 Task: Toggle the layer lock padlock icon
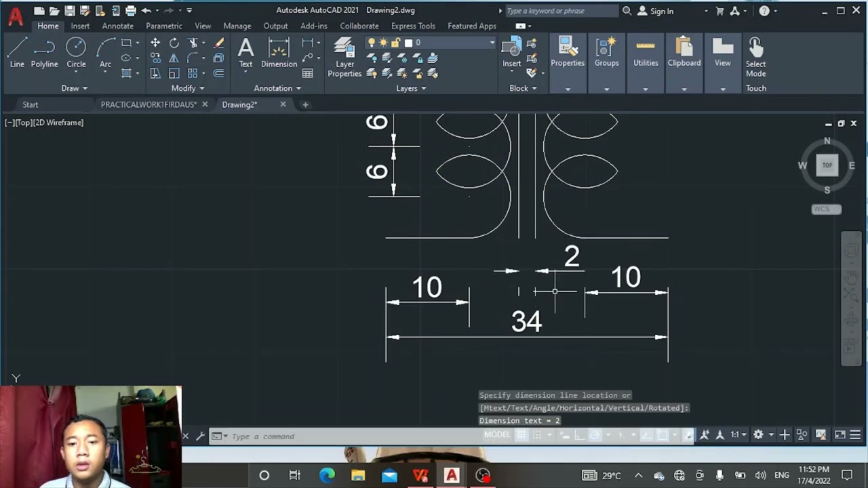(x=395, y=43)
